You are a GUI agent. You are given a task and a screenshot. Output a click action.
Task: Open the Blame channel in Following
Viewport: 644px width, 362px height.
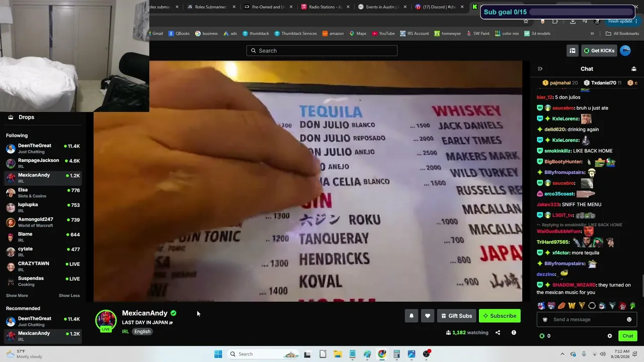[43, 237]
